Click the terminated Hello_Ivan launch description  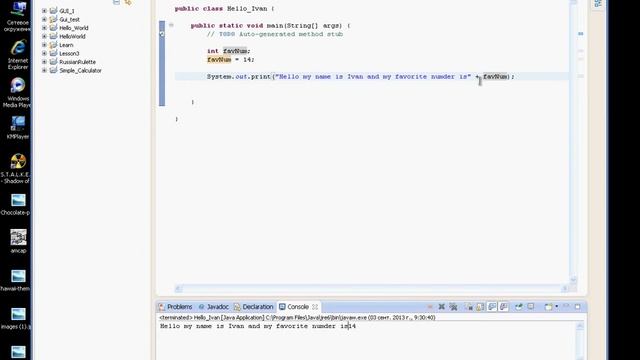(298, 317)
